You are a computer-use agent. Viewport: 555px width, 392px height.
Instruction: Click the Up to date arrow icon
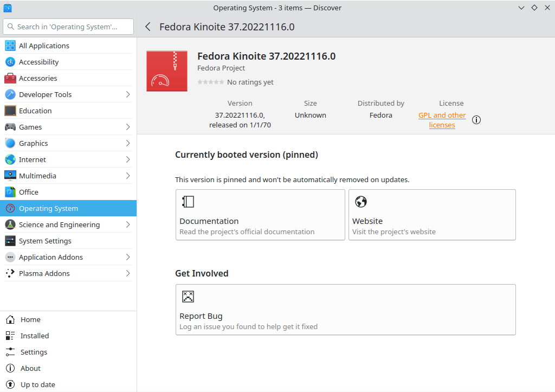click(10, 384)
